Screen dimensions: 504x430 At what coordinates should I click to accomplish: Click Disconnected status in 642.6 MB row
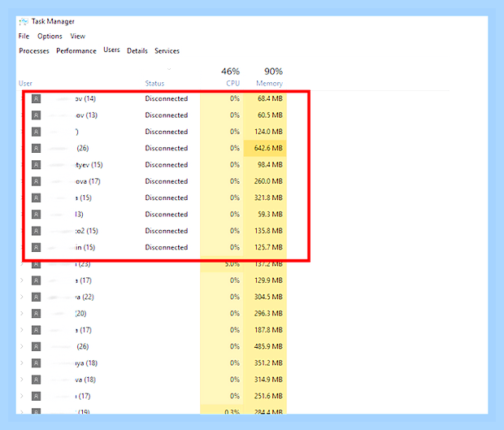pos(166,148)
